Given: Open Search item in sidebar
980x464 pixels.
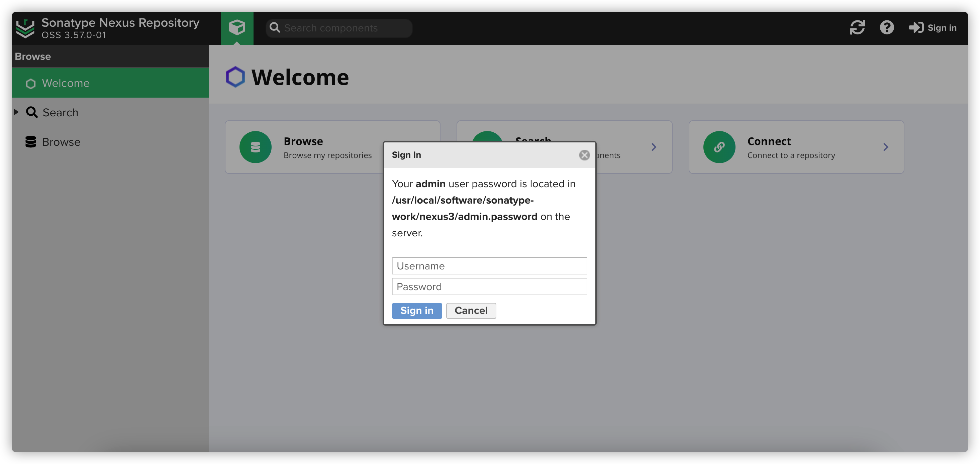Looking at the screenshot, I should pos(60,113).
